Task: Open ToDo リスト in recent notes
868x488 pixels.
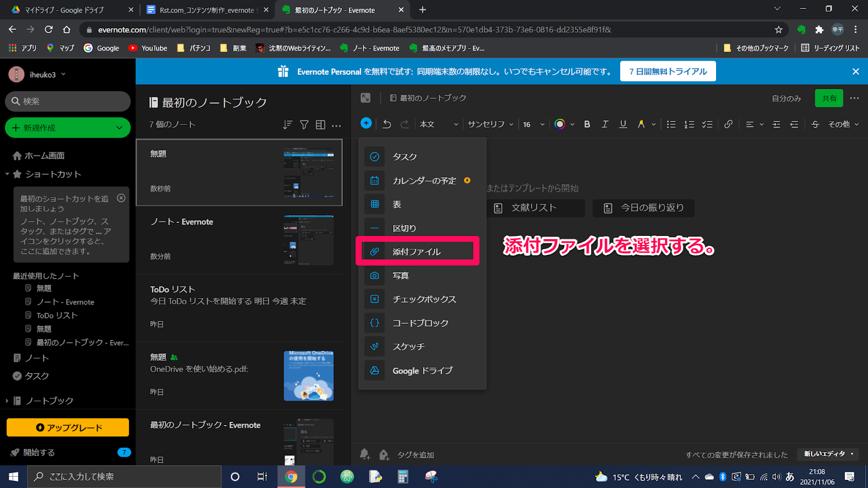Action: (57, 315)
